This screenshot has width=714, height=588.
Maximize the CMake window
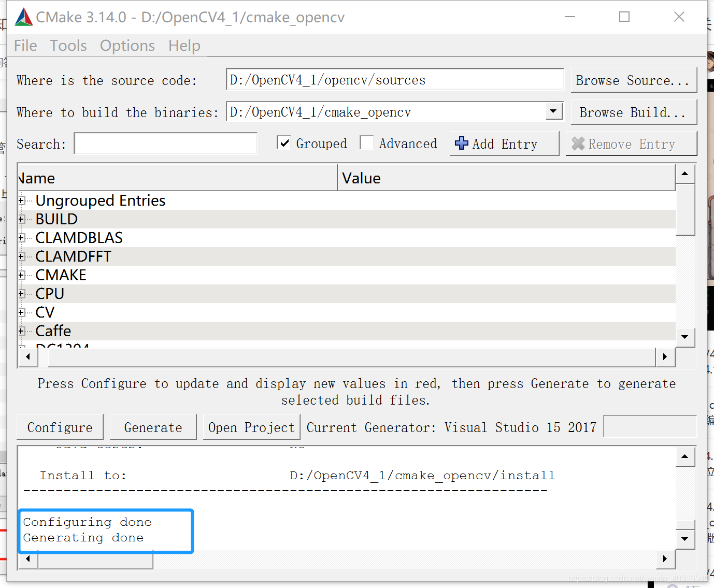624,17
